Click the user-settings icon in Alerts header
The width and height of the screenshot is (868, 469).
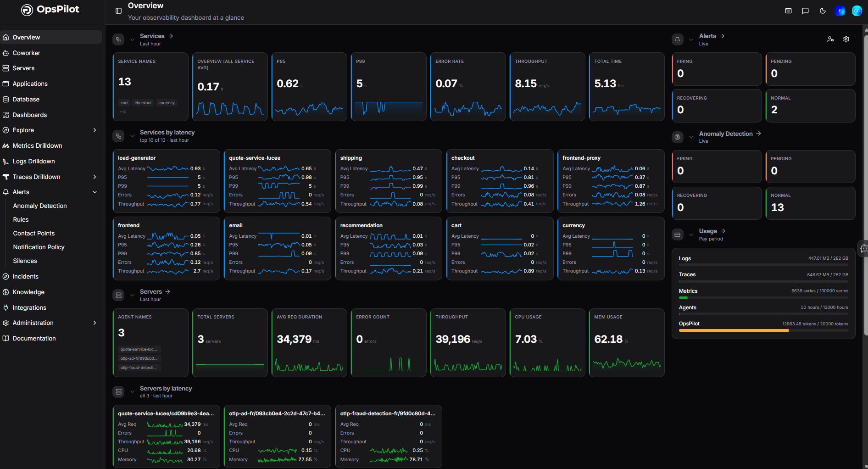[830, 39]
